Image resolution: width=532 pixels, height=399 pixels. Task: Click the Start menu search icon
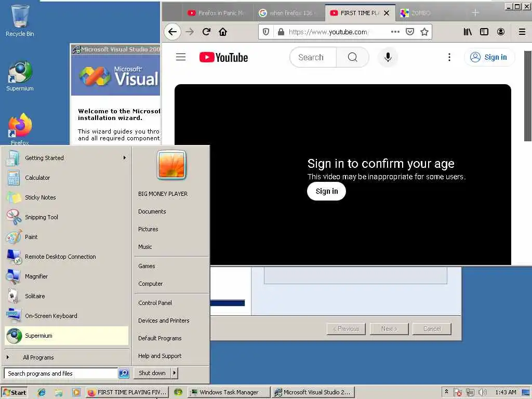pos(124,374)
